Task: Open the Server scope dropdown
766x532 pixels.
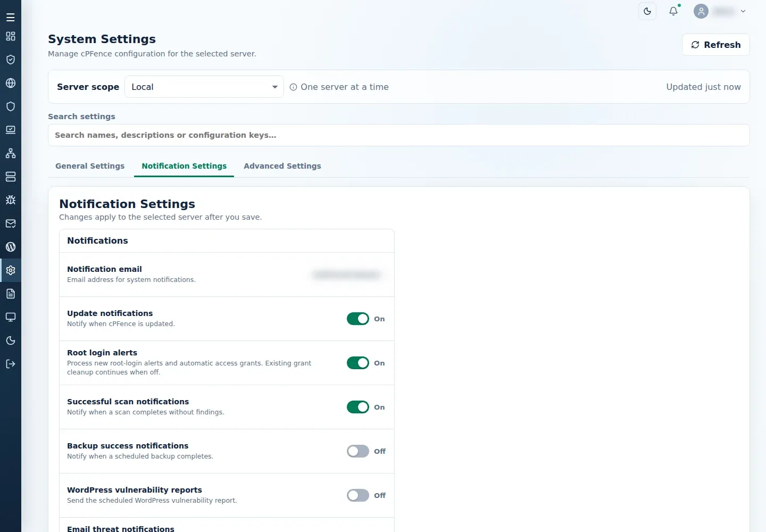Action: coord(204,87)
